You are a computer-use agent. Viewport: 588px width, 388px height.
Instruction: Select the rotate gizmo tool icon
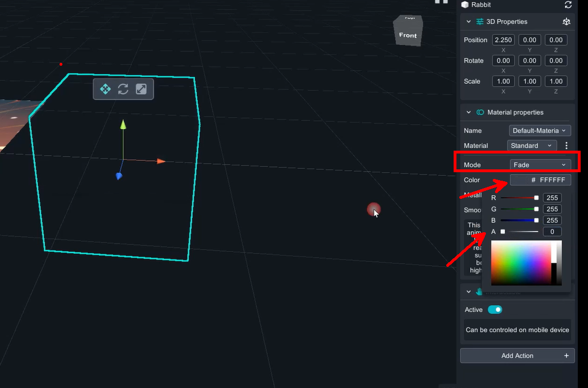123,89
